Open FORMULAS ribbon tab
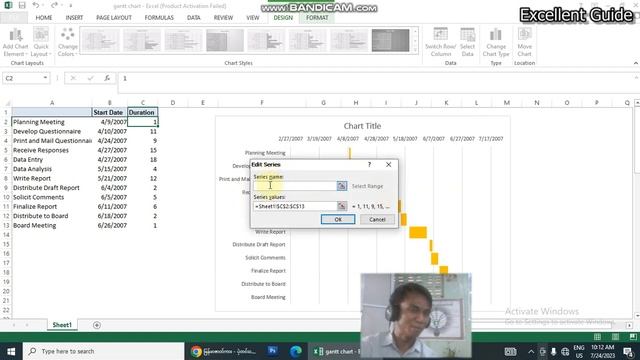The image size is (640, 360). click(x=159, y=18)
